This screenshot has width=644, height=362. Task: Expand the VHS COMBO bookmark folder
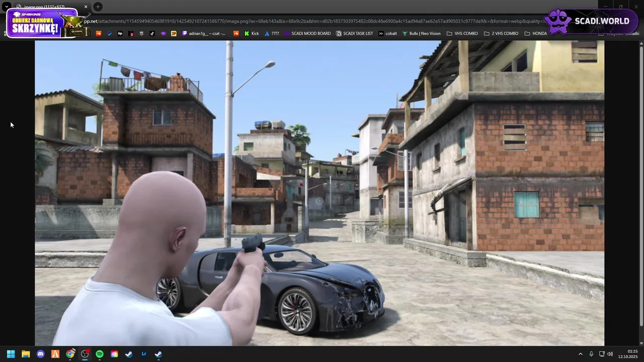[x=462, y=34]
